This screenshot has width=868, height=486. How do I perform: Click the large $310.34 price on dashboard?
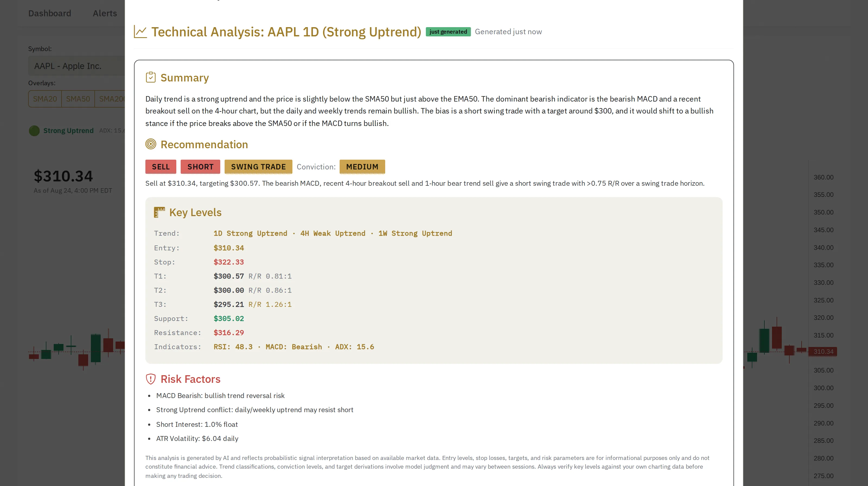click(63, 176)
